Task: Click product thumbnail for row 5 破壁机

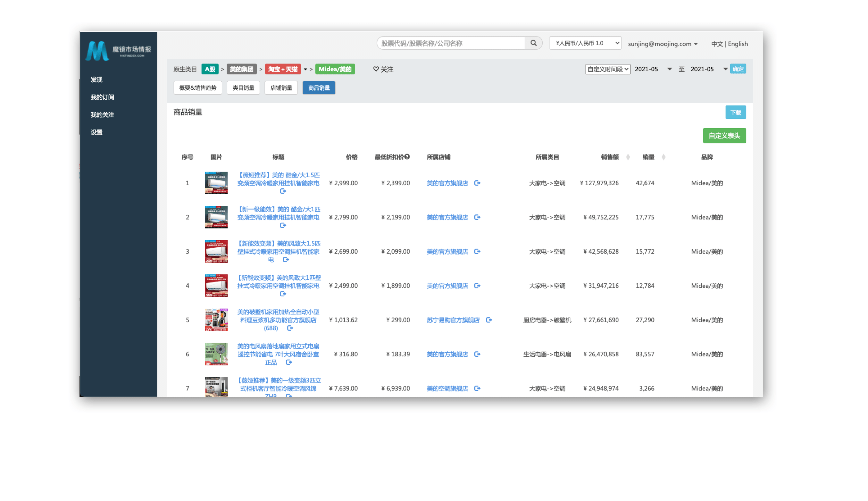Action: pyautogui.click(x=216, y=320)
